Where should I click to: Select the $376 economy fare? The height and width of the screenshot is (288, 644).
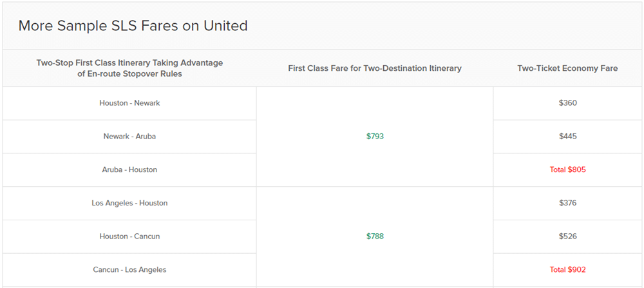[567, 203]
